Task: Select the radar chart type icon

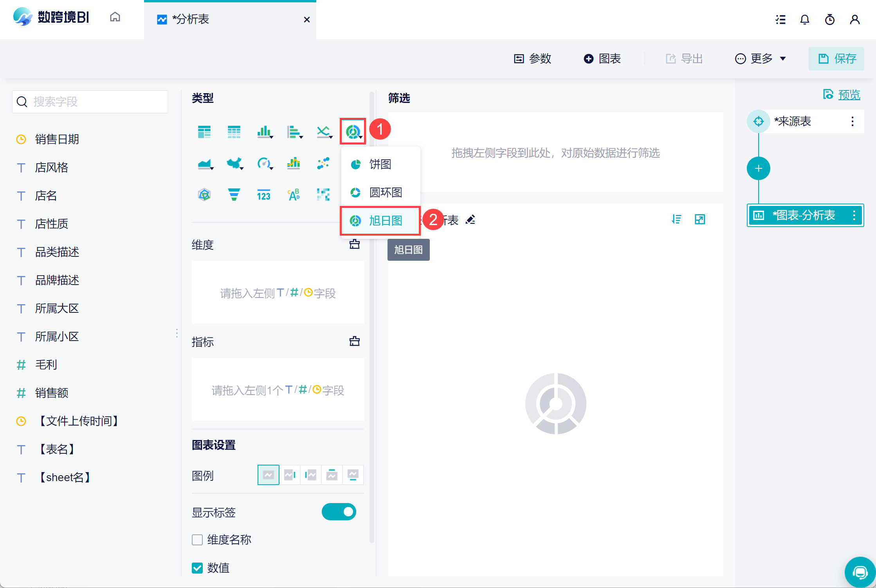Action: coord(204,195)
